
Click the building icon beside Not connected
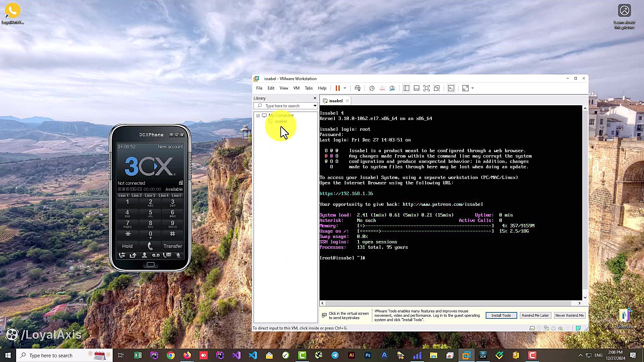point(181,183)
